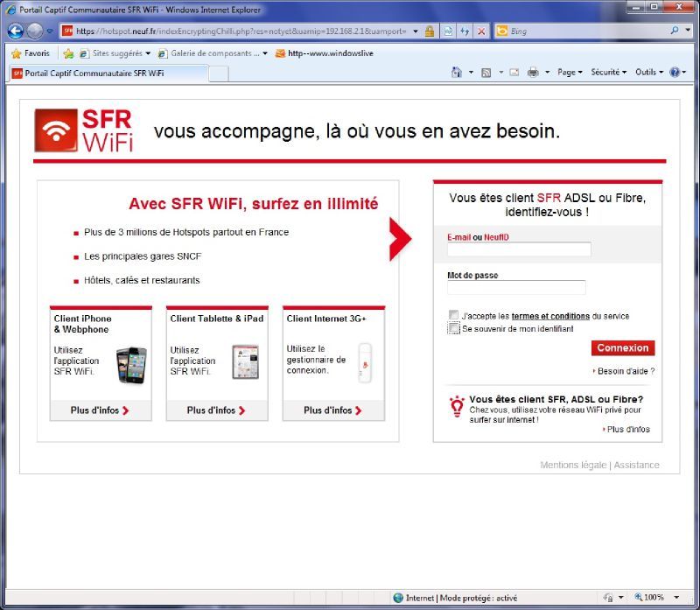Check Se souvenir de mon identifiant
Screen dimensions: 700x610
click(x=453, y=328)
